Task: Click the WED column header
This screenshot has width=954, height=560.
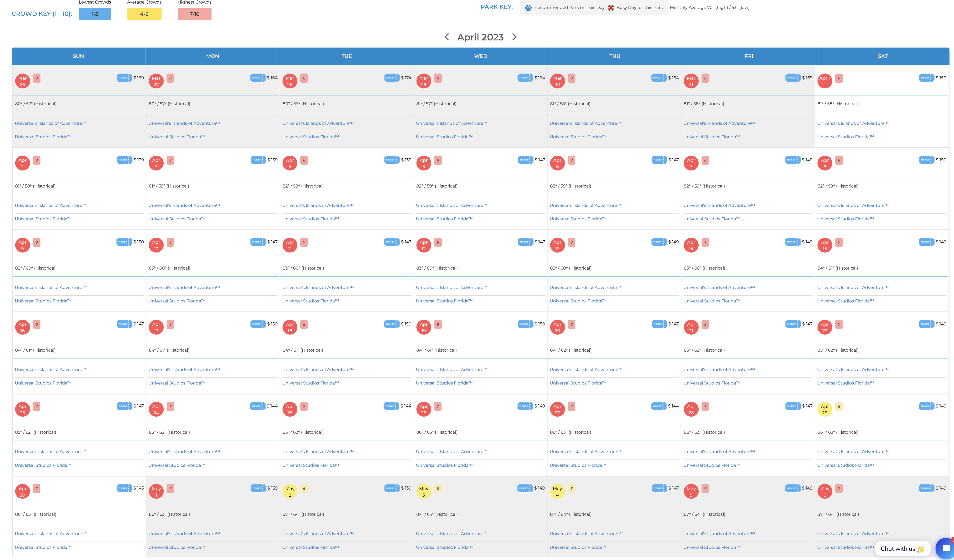Action: 481,56
